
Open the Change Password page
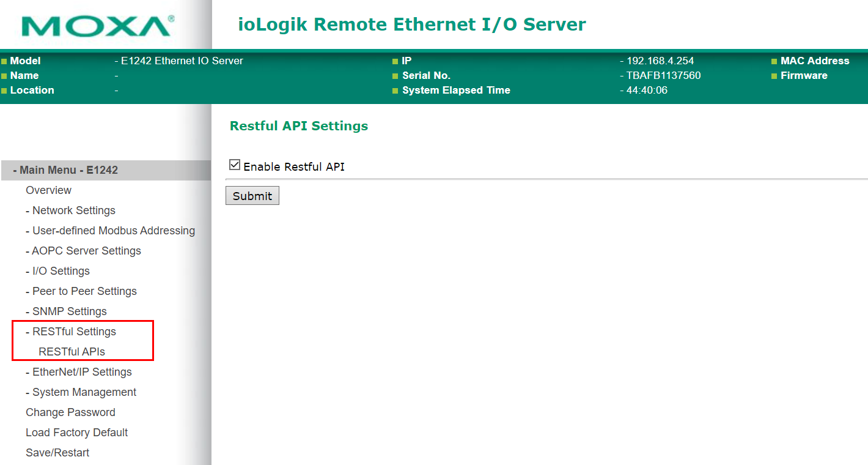(x=70, y=412)
